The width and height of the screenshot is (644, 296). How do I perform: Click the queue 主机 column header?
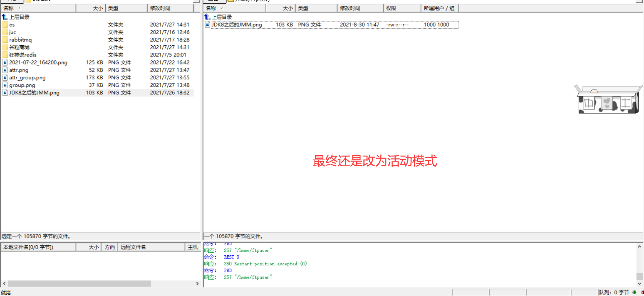[193, 247]
